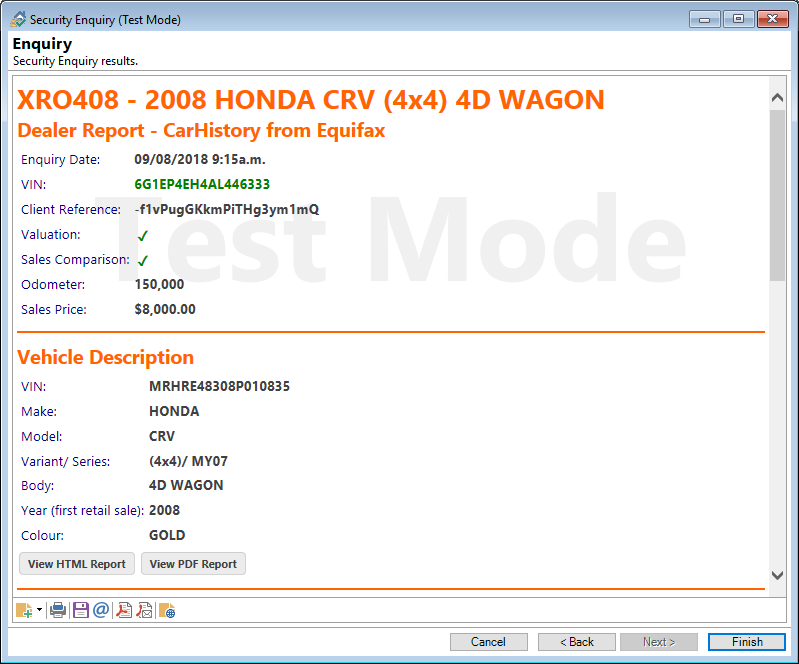Viewport: 799px width, 664px height.
Task: Click the greyed Next > button
Action: [x=659, y=642]
